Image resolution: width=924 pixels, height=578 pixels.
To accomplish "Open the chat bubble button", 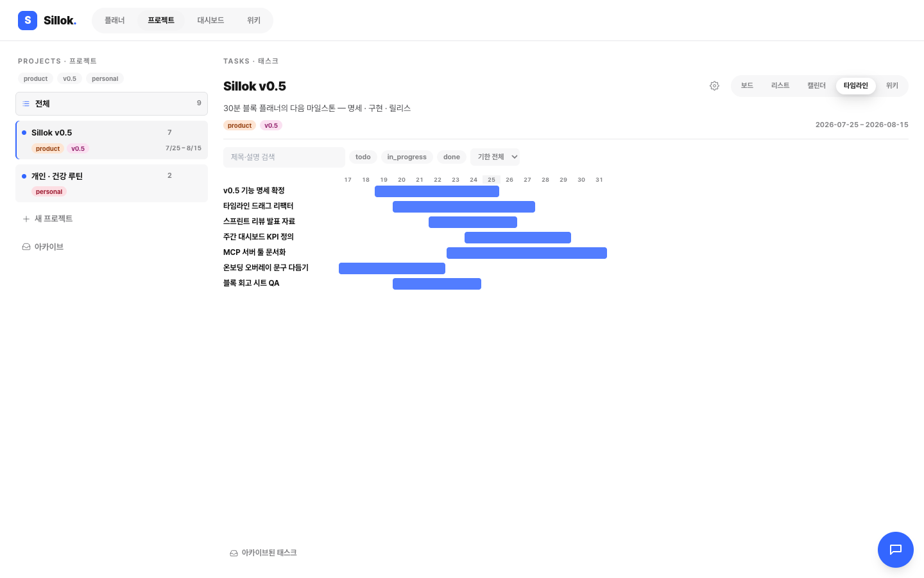I will 896,550.
